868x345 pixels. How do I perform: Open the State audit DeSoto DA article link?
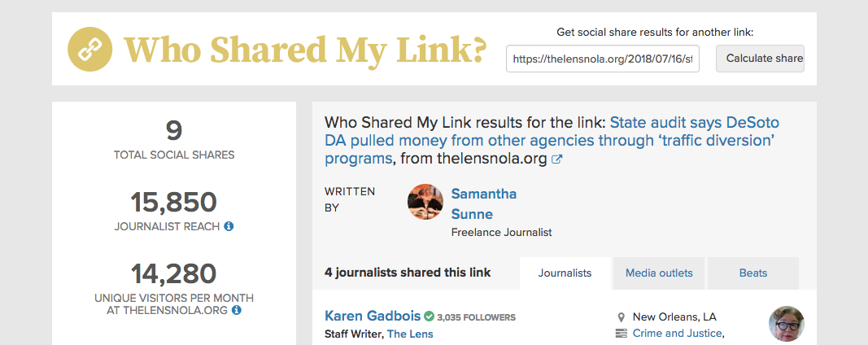(x=552, y=141)
